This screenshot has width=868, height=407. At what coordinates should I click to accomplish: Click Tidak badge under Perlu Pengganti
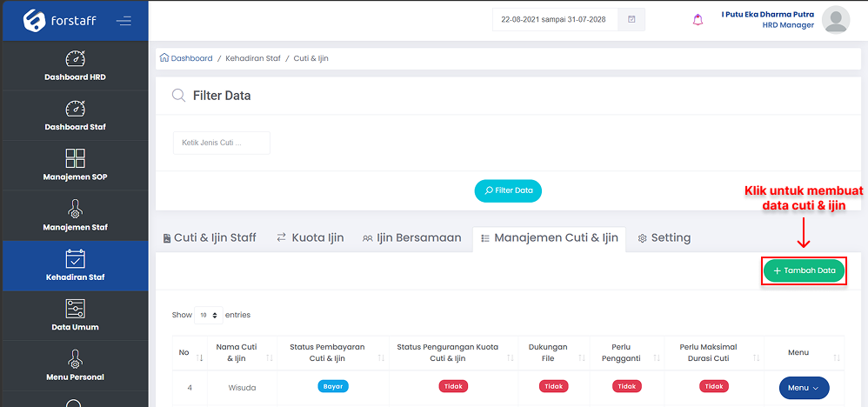[626, 386]
